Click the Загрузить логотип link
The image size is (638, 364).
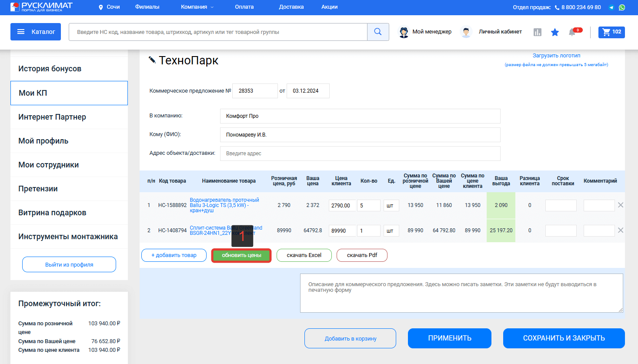[556, 56]
